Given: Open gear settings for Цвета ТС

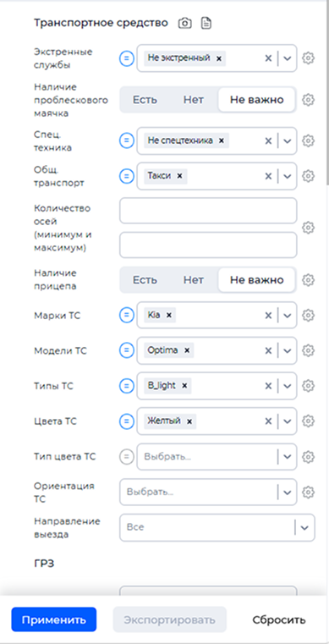Looking at the screenshot, I should point(308,421).
